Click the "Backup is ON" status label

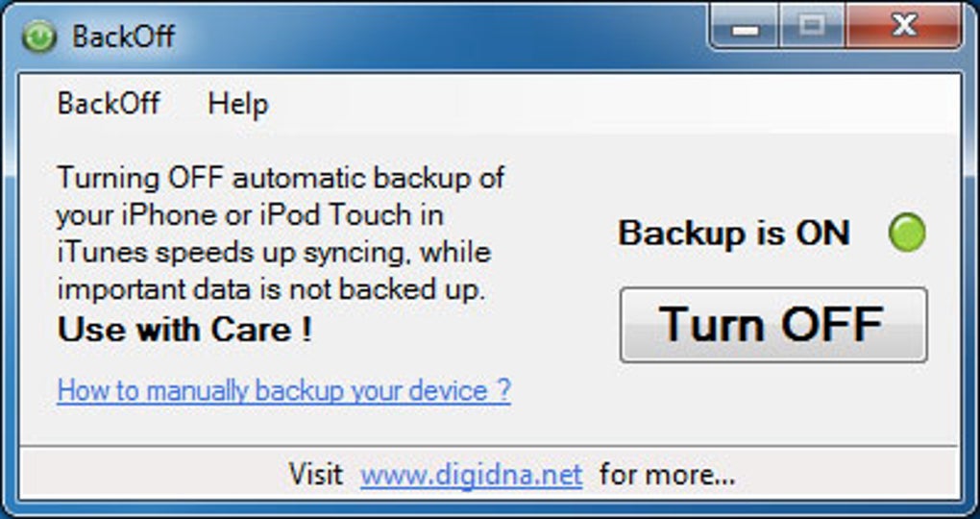[x=734, y=234]
